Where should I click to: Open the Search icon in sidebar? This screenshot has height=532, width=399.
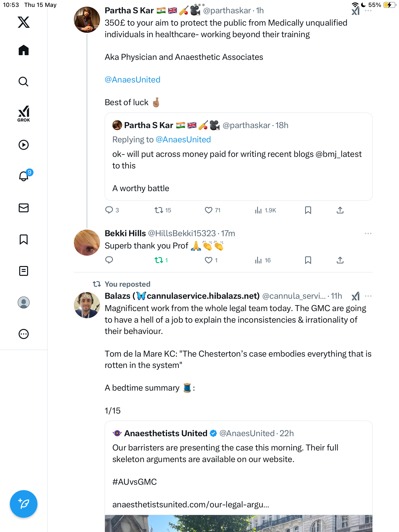click(x=24, y=82)
